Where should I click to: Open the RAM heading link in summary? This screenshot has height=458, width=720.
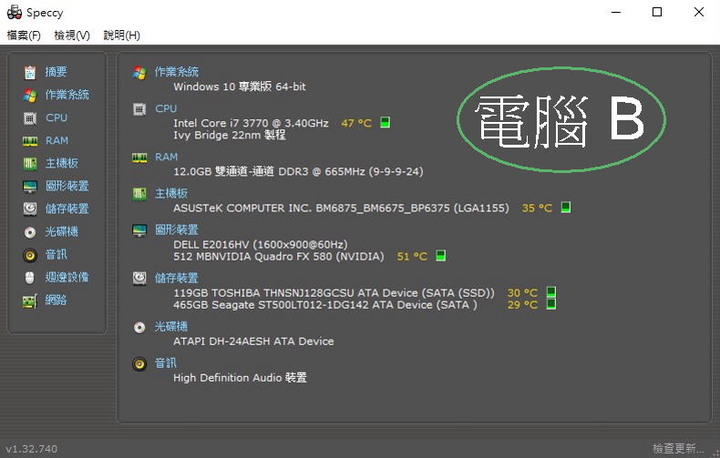(x=166, y=157)
